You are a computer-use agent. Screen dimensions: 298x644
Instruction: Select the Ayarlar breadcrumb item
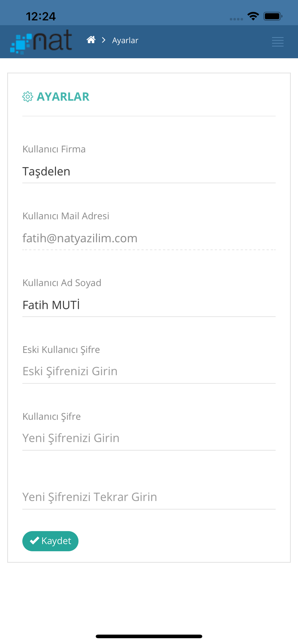click(x=125, y=40)
